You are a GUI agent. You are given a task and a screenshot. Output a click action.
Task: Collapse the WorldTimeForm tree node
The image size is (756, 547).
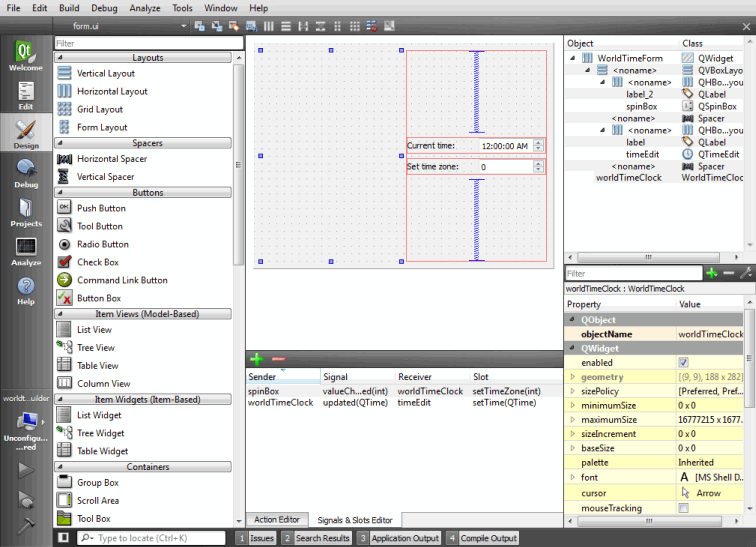tap(572, 58)
